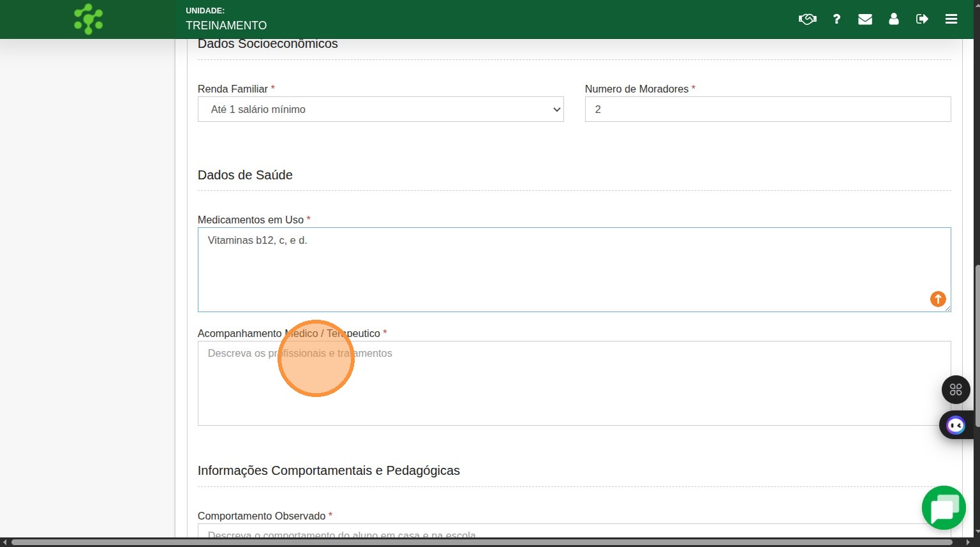Image resolution: width=980 pixels, height=547 pixels.
Task: Click the scrollbar right arrow at bottom
Action: (968, 543)
